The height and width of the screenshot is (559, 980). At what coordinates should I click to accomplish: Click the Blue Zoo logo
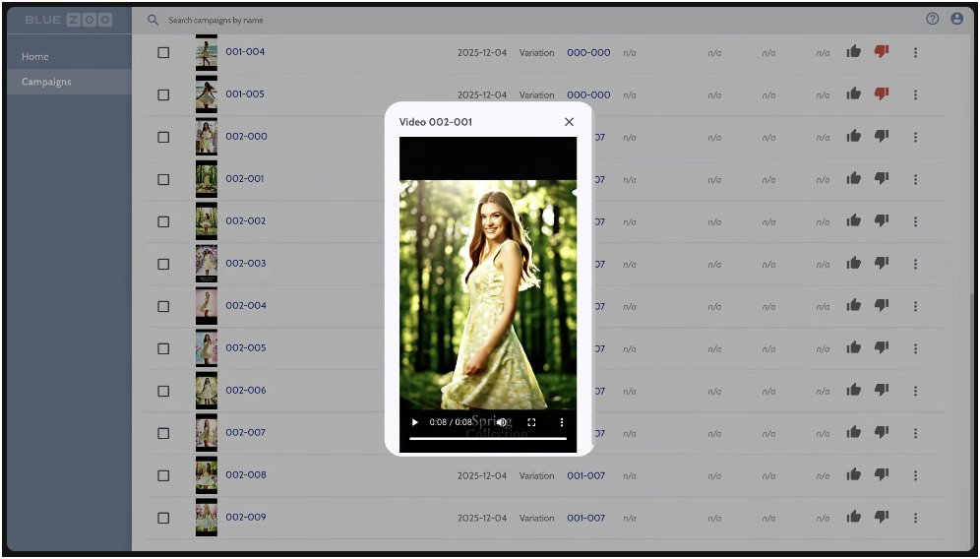click(68, 20)
